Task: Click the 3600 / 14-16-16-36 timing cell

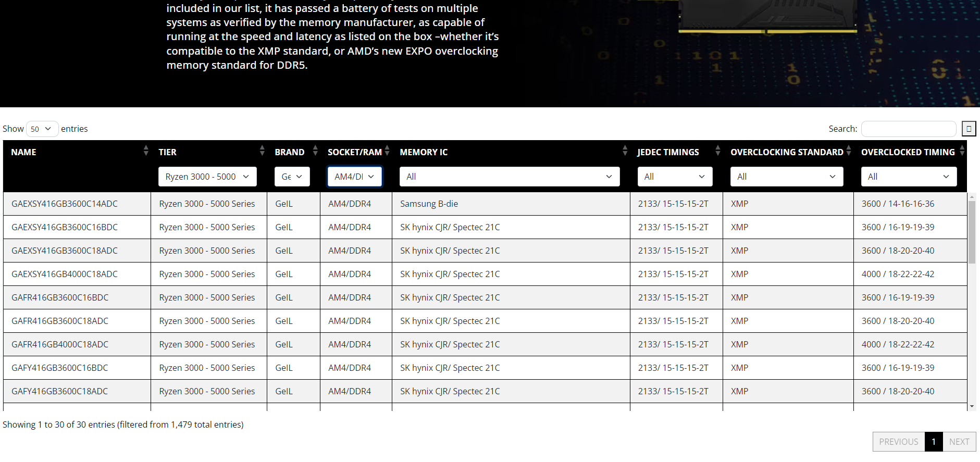Action: coord(910,204)
